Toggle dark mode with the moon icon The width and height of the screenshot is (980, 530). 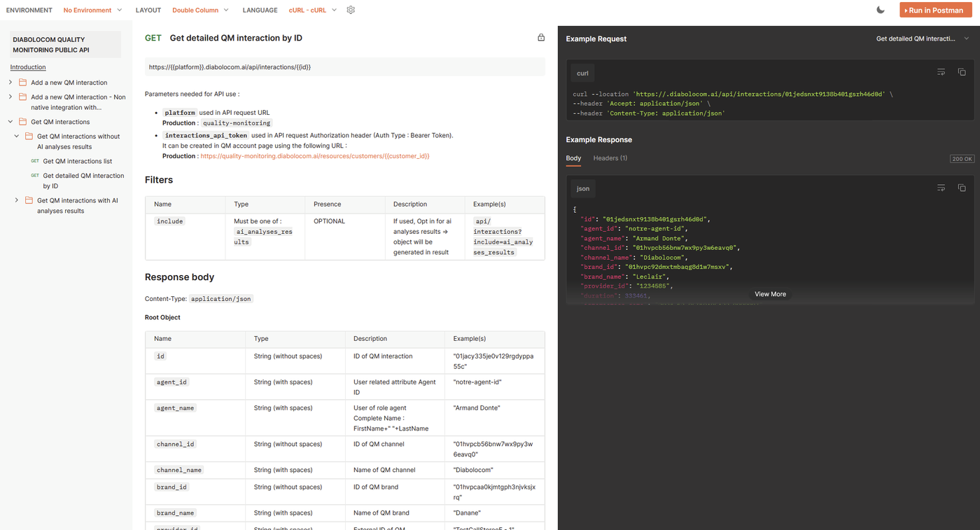(881, 10)
